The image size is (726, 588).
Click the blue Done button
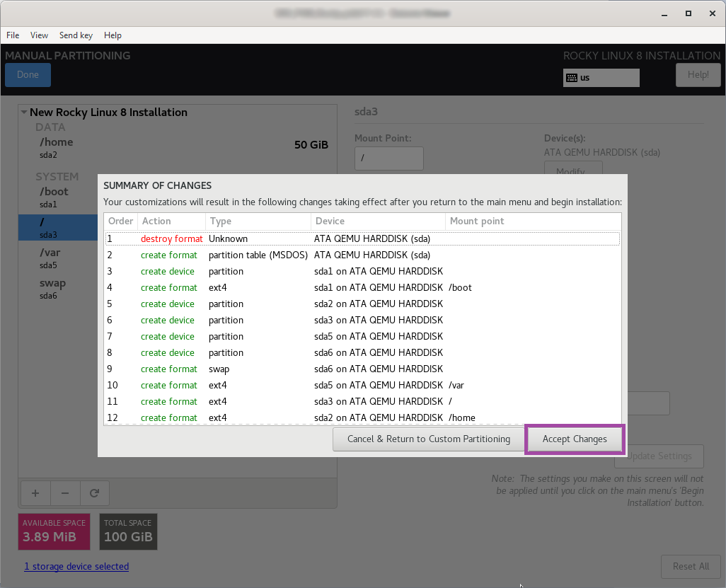pyautogui.click(x=28, y=74)
